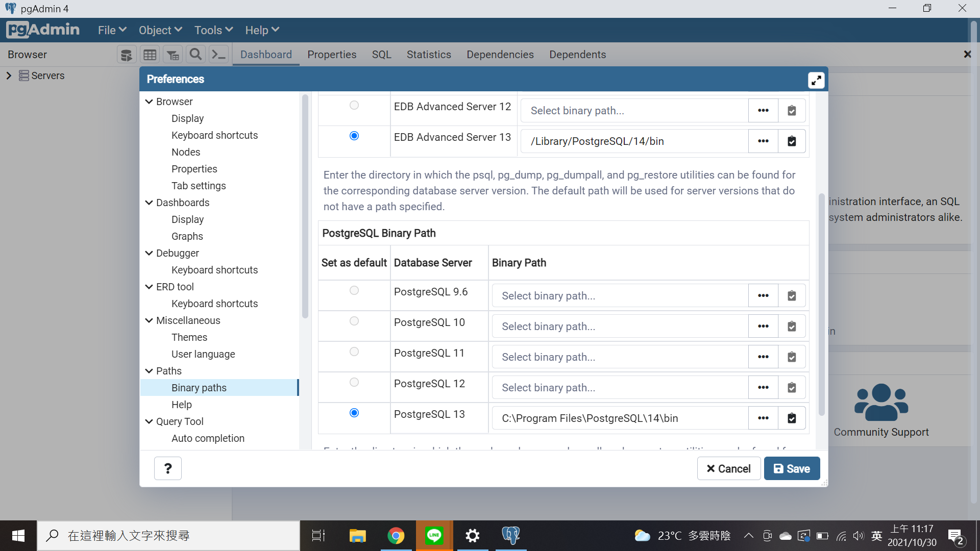Click the PostgreSQL 10 binary path field
This screenshot has width=980, height=551.
[620, 327]
